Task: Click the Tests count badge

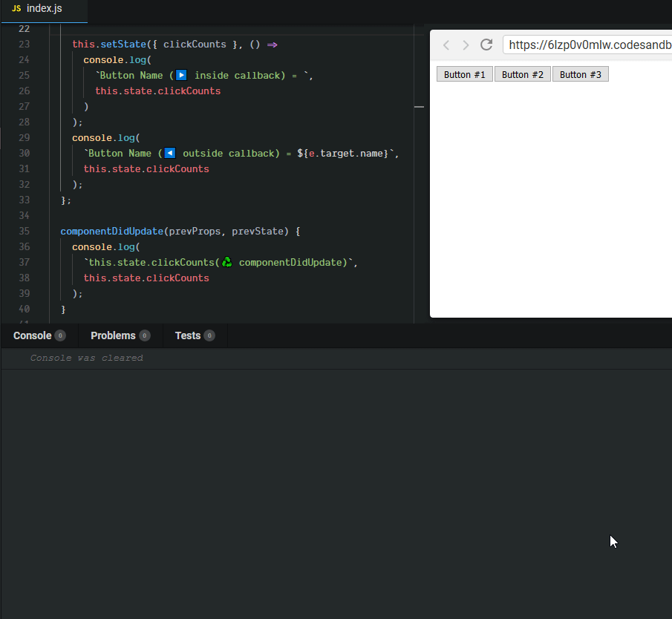Action: coord(209,336)
